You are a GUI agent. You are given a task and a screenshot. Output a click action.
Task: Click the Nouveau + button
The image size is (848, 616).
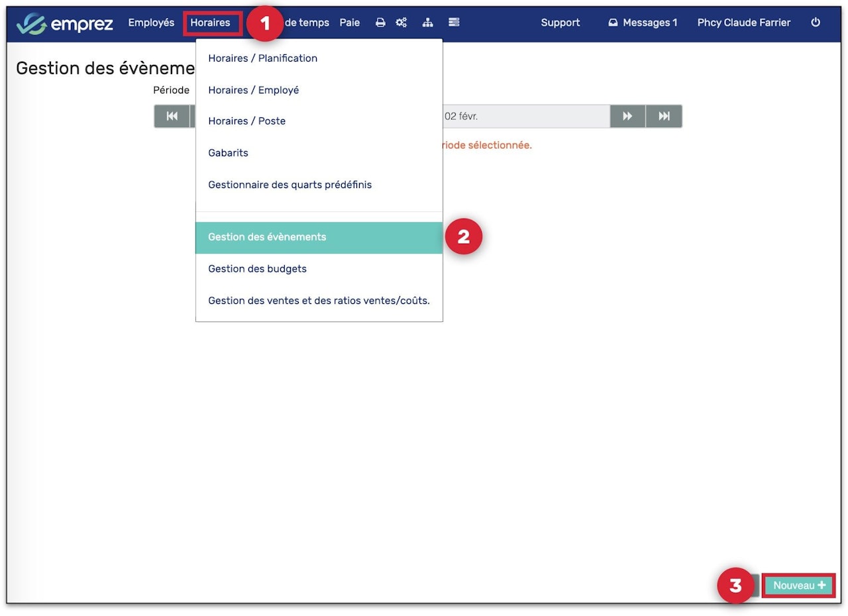point(799,586)
